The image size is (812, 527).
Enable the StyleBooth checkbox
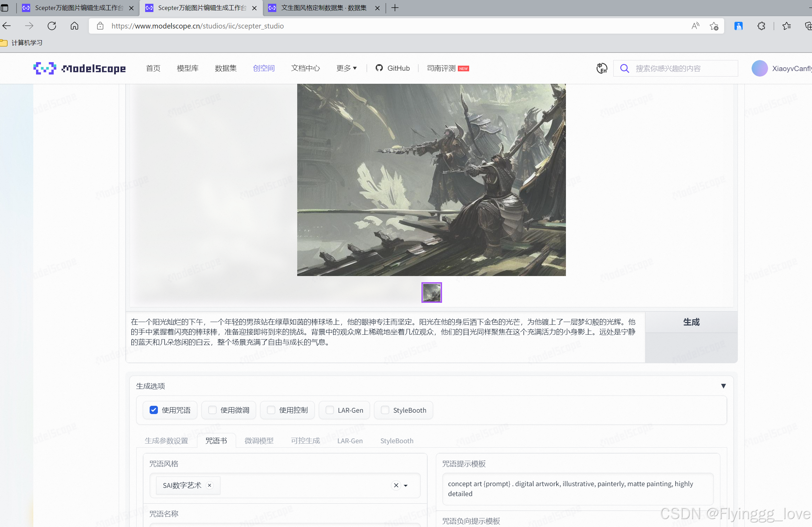[x=385, y=410]
